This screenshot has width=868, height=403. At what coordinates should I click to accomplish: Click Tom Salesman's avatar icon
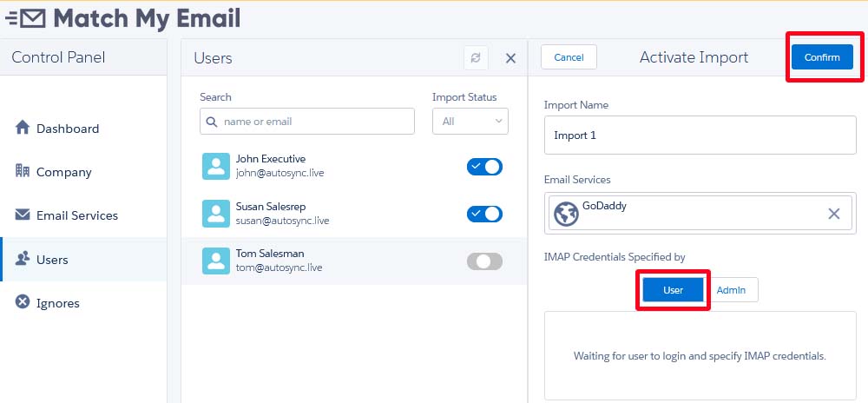pyautogui.click(x=215, y=261)
